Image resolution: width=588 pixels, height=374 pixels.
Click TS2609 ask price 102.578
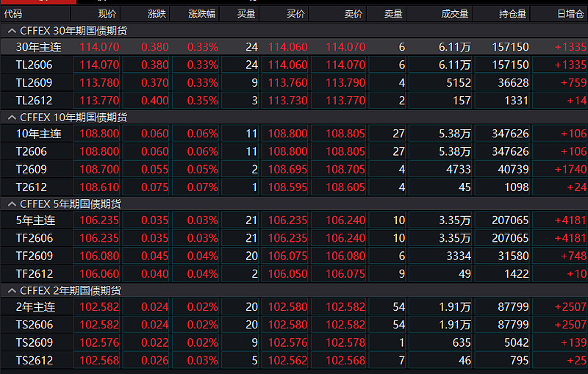pyautogui.click(x=345, y=342)
